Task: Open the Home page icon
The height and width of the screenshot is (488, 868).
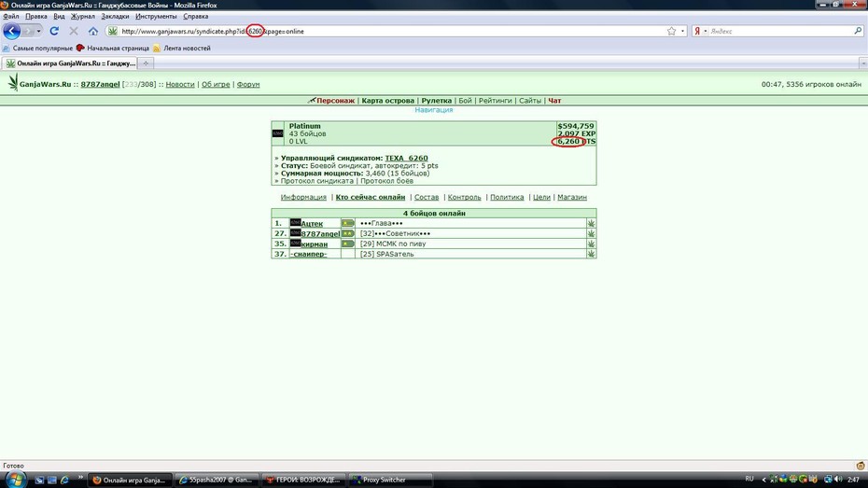Action: 93,32
